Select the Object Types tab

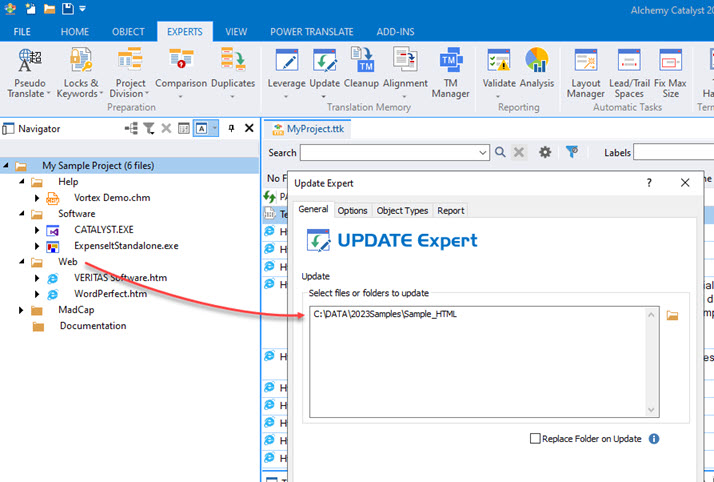[x=402, y=210]
